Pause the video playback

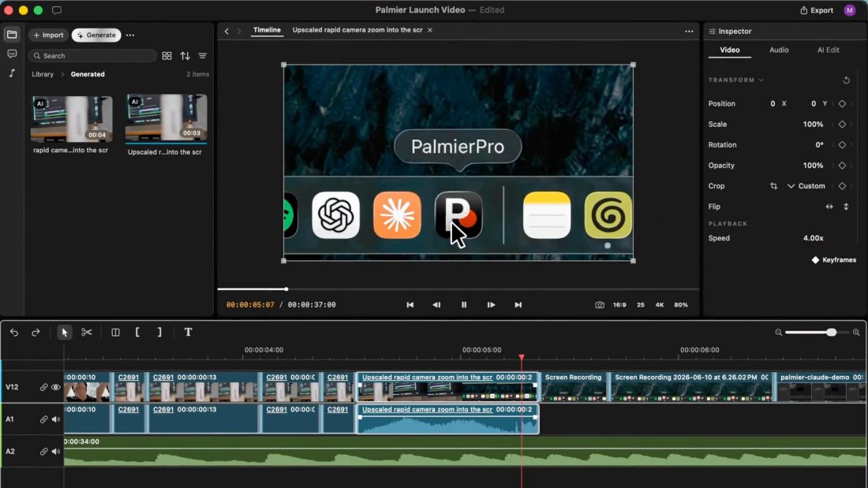tap(464, 305)
